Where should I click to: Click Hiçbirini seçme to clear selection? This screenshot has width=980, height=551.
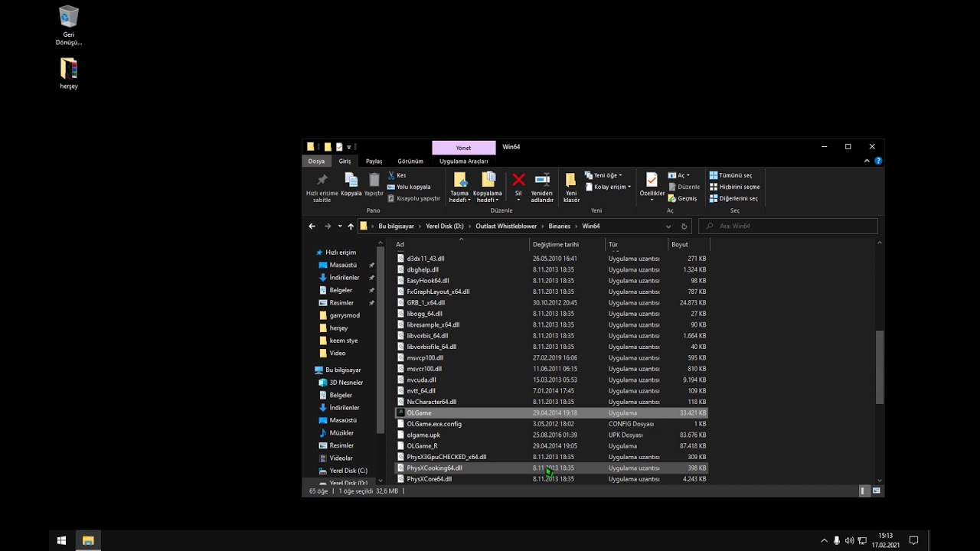click(x=734, y=187)
